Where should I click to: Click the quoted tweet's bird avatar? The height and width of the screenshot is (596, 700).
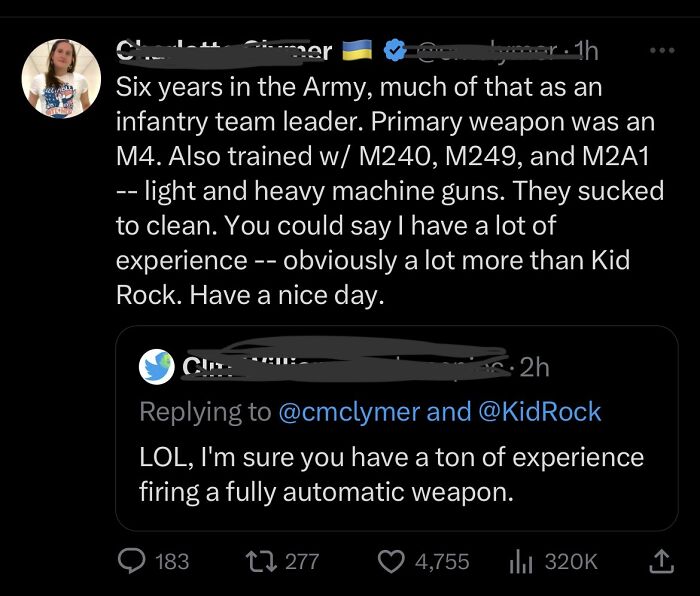coord(158,366)
